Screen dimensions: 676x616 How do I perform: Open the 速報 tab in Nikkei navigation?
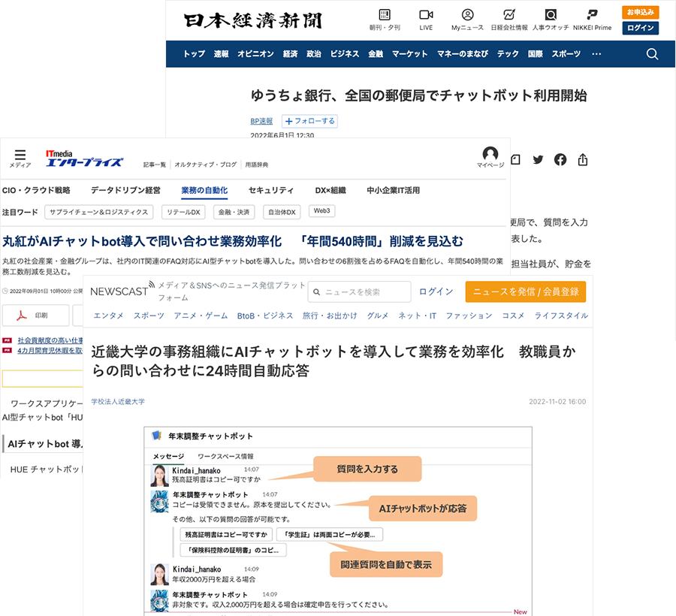pos(221,54)
